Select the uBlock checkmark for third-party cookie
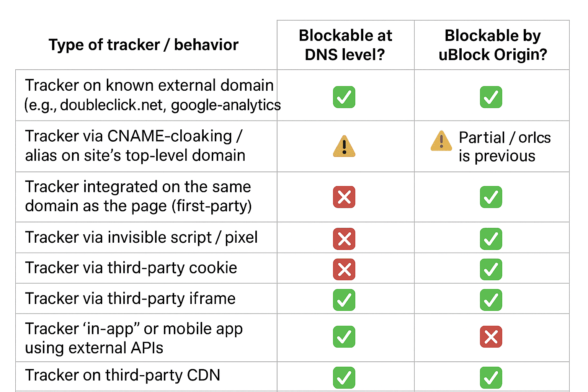Viewport: 588px width, 392px height. click(x=491, y=269)
